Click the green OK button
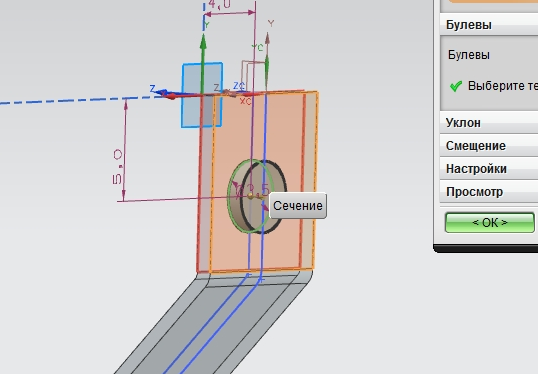Screen dimensions: 538x374 [x=490, y=222]
